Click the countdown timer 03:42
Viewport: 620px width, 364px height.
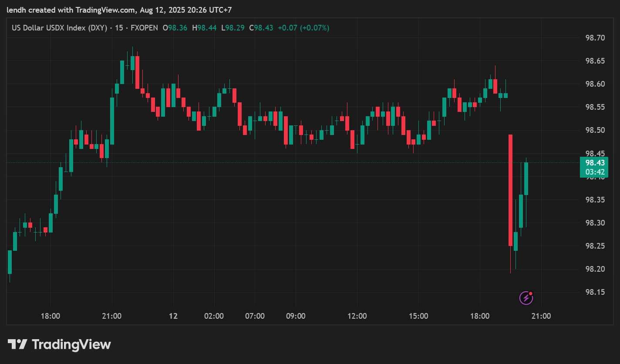[x=595, y=172]
